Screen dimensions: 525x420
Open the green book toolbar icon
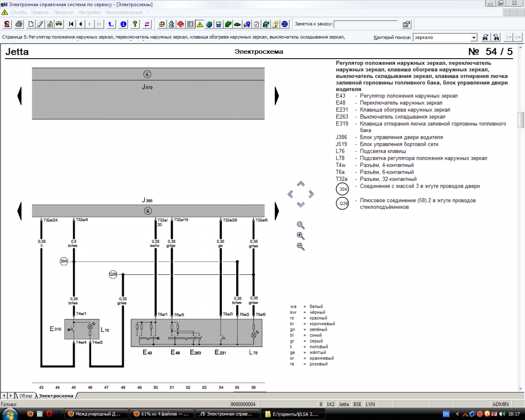[x=228, y=24]
